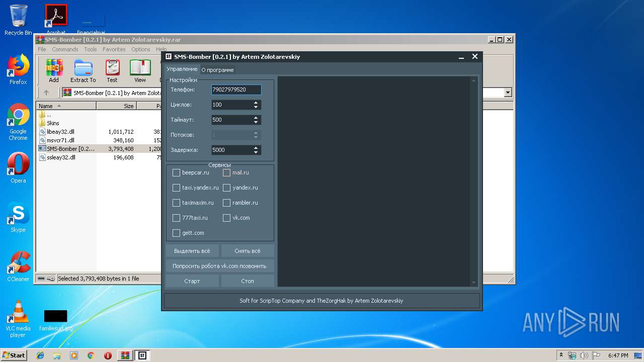Sort WinRAR list by Size column
This screenshot has width=644, height=362.
click(116, 106)
